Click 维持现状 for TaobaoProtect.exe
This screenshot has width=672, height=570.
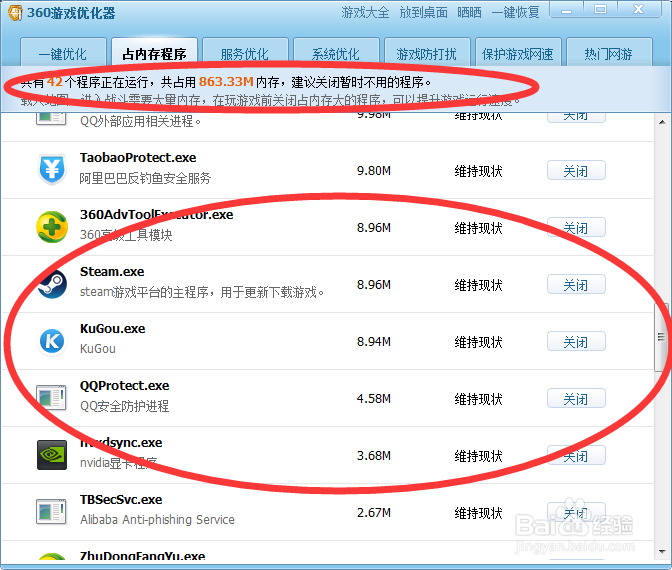point(478,171)
